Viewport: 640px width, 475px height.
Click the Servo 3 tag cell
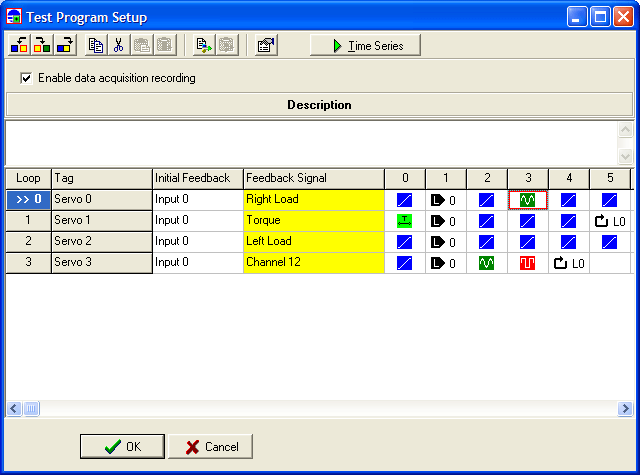[102, 263]
